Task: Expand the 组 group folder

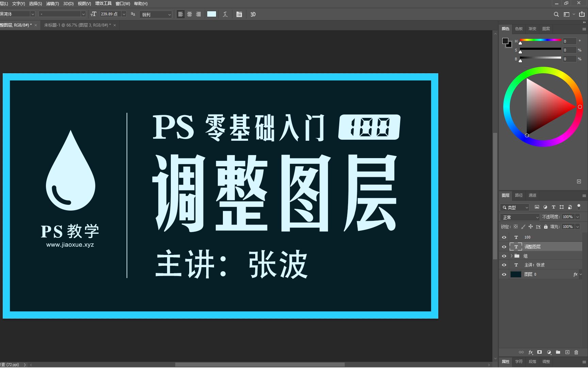Action: pos(511,256)
